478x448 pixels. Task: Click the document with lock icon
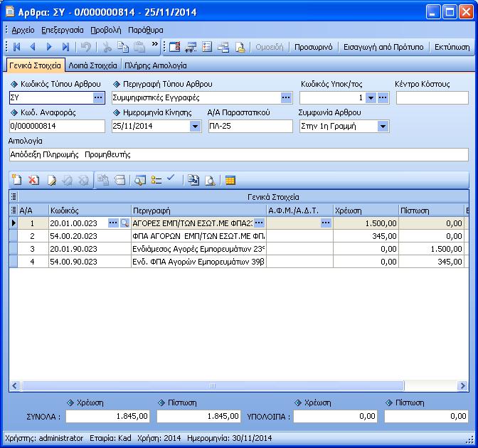point(240,47)
